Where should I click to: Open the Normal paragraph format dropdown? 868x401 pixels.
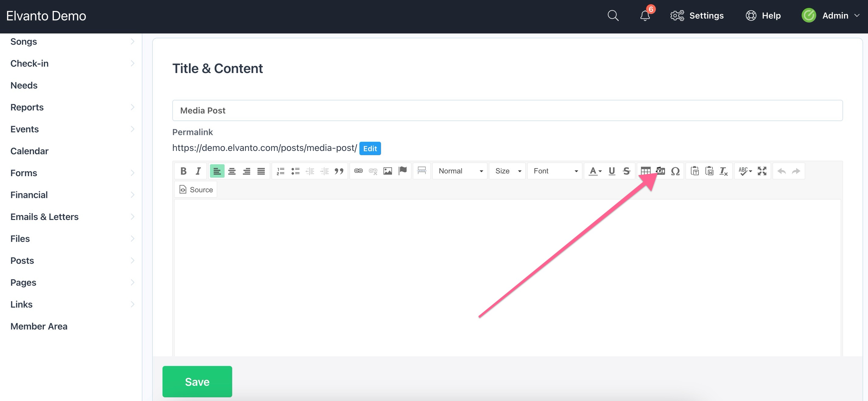pos(460,171)
